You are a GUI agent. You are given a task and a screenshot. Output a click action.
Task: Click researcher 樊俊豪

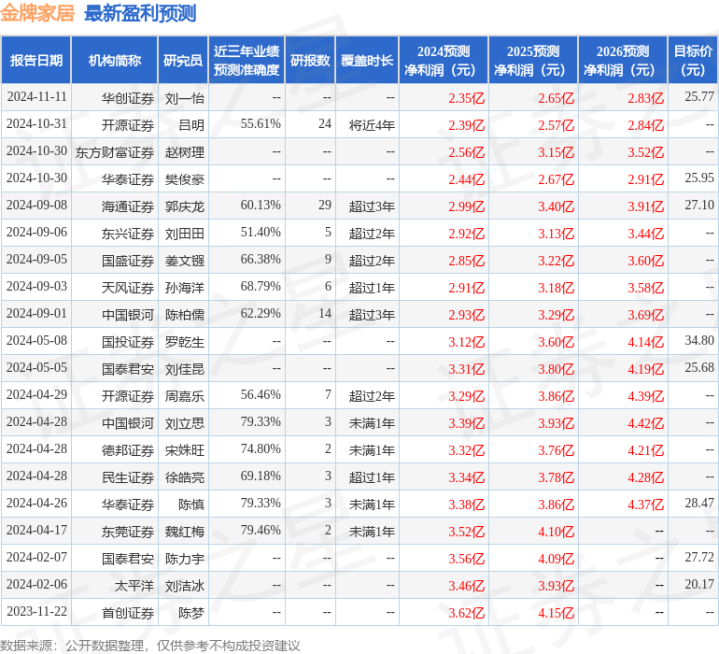(x=184, y=179)
